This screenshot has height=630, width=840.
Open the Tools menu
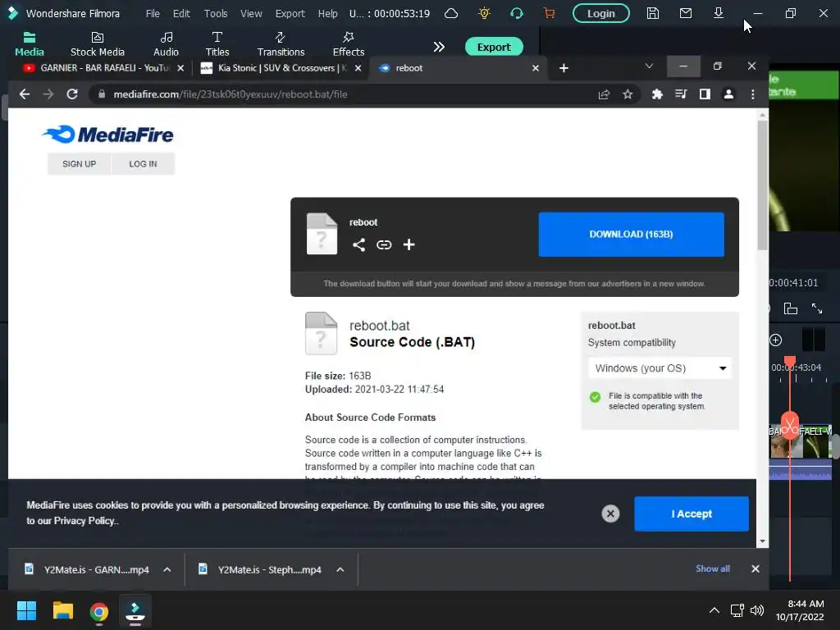(216, 13)
